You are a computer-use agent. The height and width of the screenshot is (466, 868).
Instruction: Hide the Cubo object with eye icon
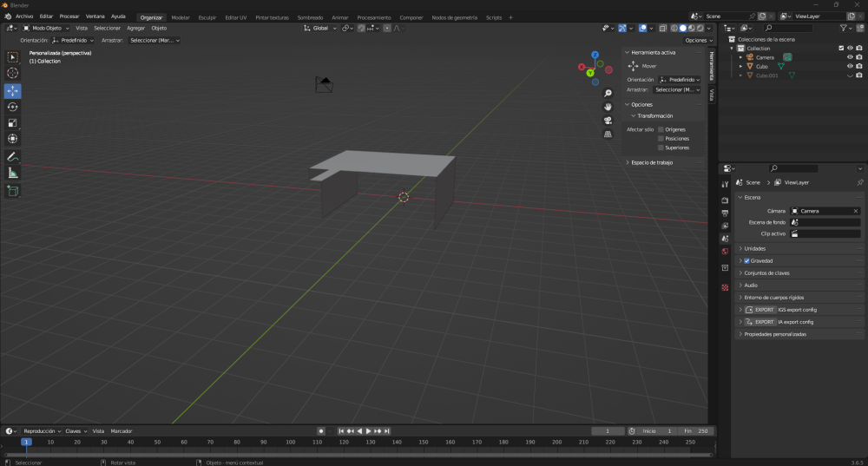click(x=850, y=66)
